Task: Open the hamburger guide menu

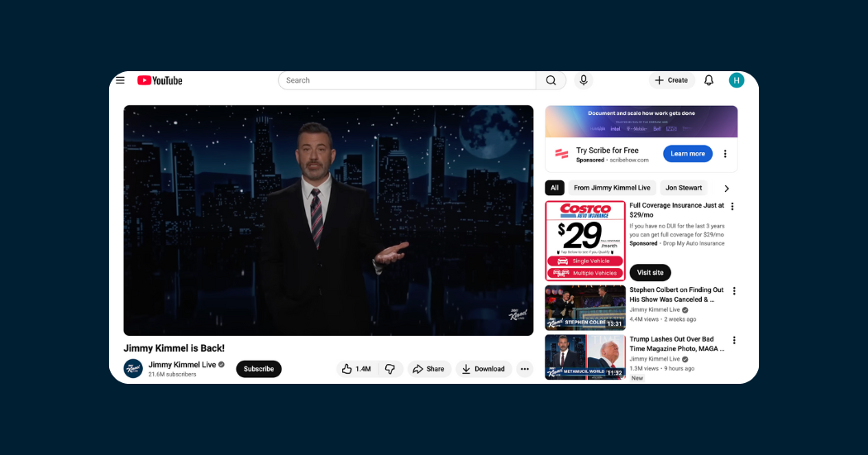Action: 120,80
